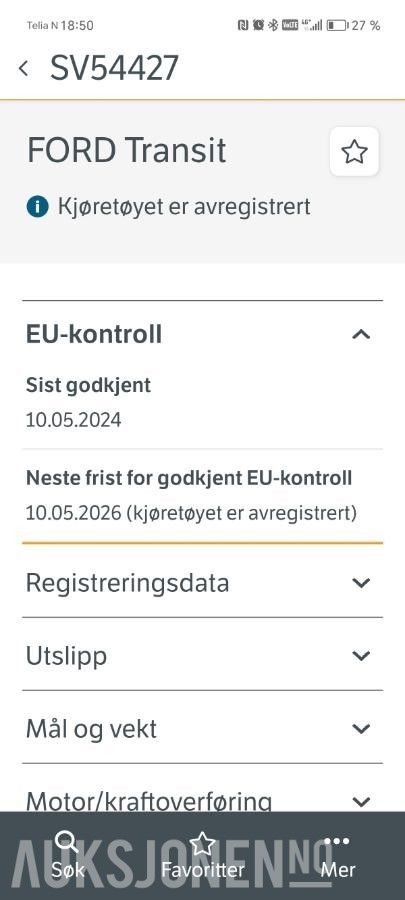Open the Søk tab magnifier icon
This screenshot has width=405, height=900.
(67, 842)
